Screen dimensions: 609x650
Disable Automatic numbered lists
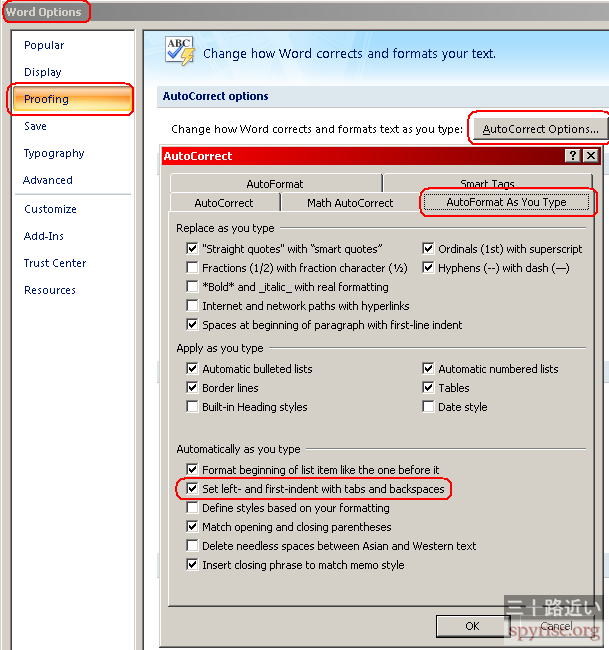(428, 369)
